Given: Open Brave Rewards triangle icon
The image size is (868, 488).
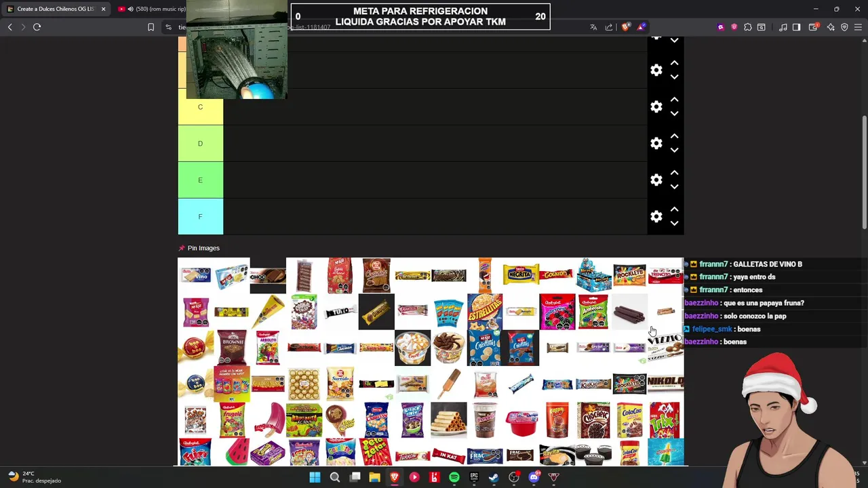Looking at the screenshot, I should [641, 27].
